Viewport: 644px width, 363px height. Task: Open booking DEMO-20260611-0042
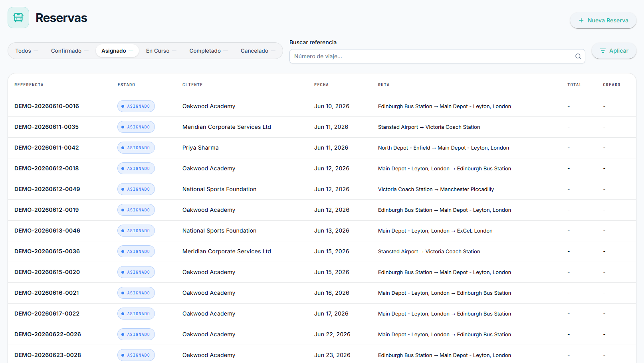(x=47, y=148)
